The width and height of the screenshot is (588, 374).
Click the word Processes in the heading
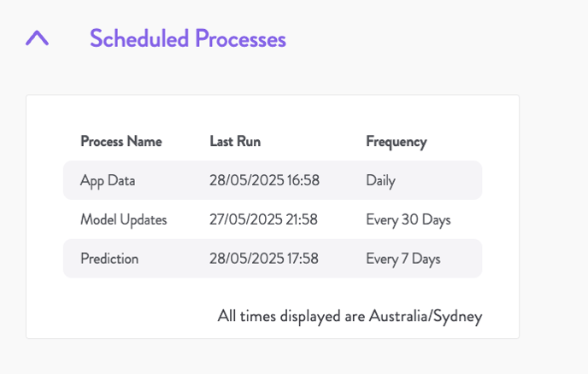pyautogui.click(x=240, y=38)
